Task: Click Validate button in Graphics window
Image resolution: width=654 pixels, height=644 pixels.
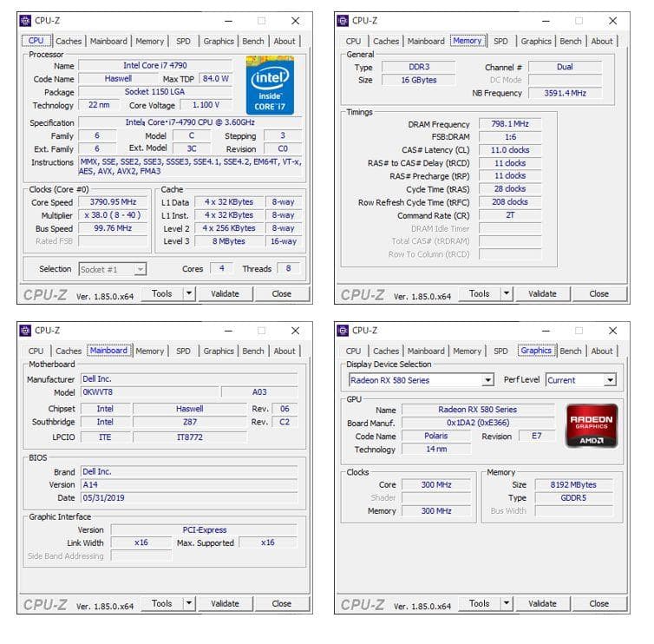Action: [542, 603]
